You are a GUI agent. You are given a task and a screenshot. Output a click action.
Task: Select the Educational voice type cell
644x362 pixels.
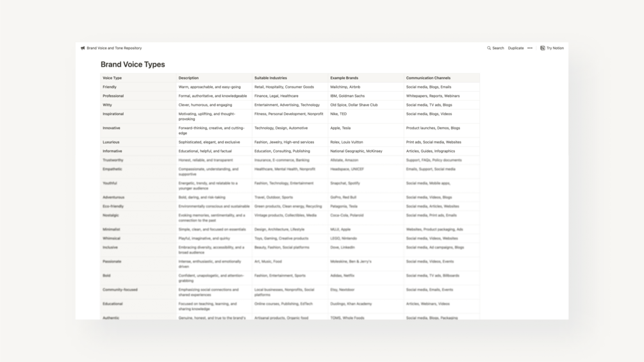pyautogui.click(x=138, y=307)
